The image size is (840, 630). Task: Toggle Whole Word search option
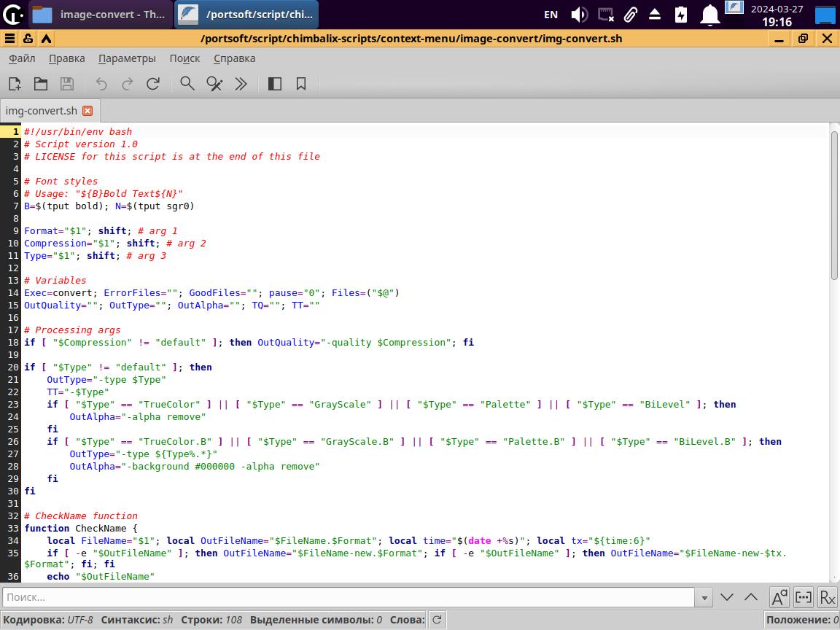803,597
